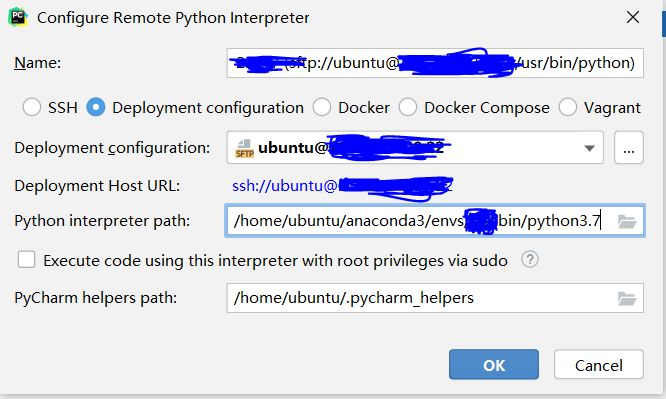
Task: Browse for Python interpreter path folder icon
Action: pos(627,221)
